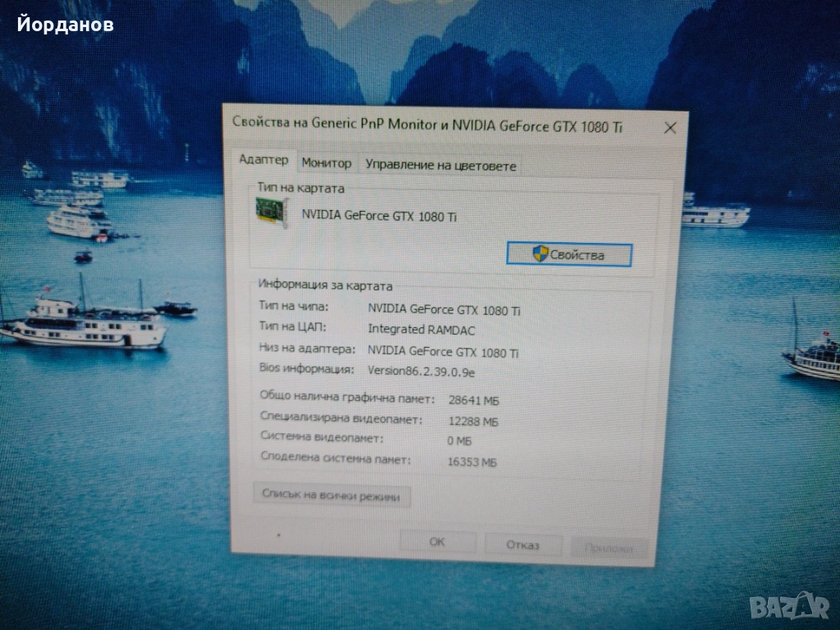Select the Адаптер tab
The height and width of the screenshot is (630, 840).
point(263,160)
